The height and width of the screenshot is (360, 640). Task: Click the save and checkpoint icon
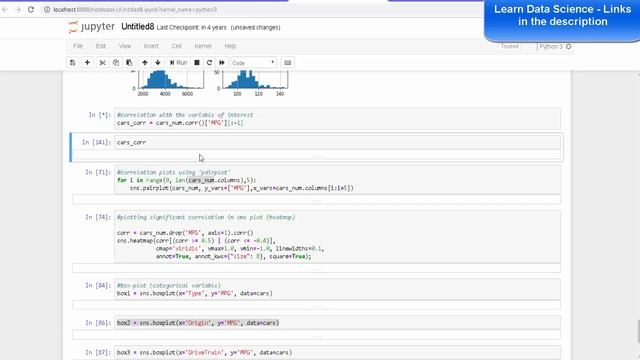click(x=73, y=62)
